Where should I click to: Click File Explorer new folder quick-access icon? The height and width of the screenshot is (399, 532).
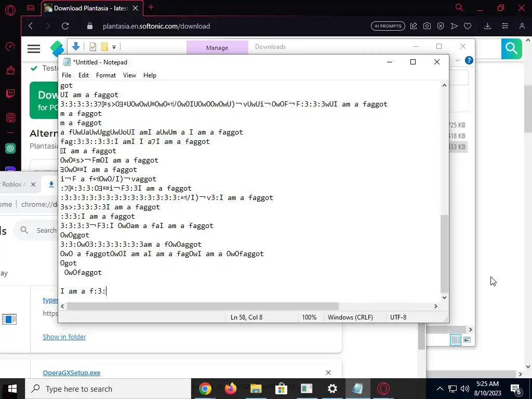[x=104, y=47]
